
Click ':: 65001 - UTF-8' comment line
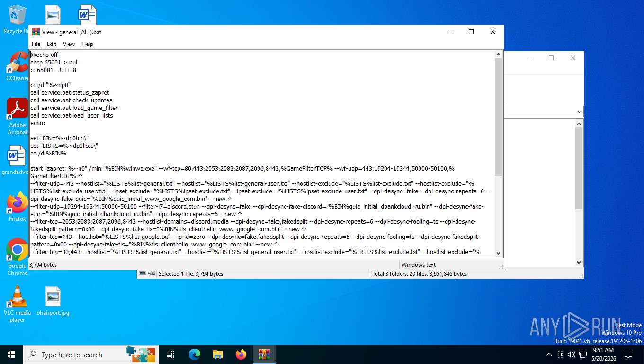[53, 70]
